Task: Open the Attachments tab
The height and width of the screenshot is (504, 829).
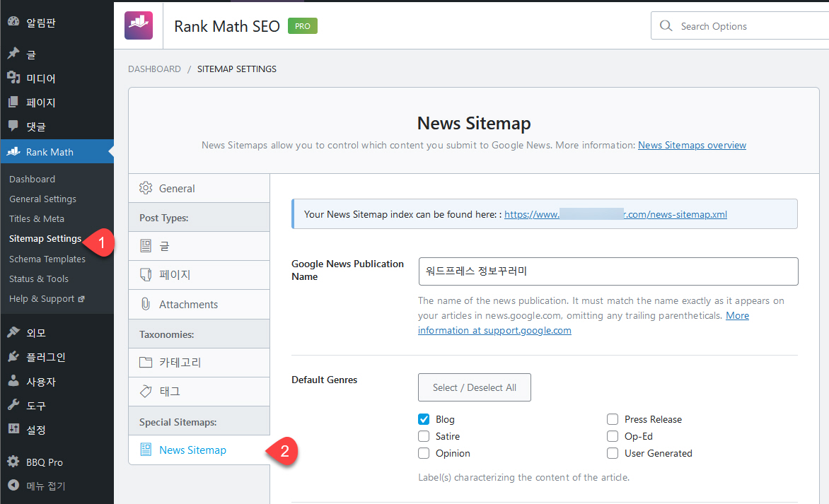Action: (199, 304)
